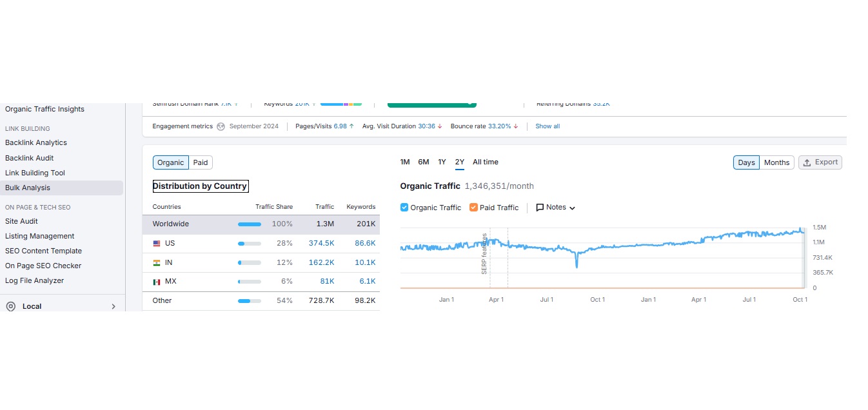Screen dimensions: 868x410
Task: Uncheck the Paid Traffic checkbox
Action: (473, 208)
